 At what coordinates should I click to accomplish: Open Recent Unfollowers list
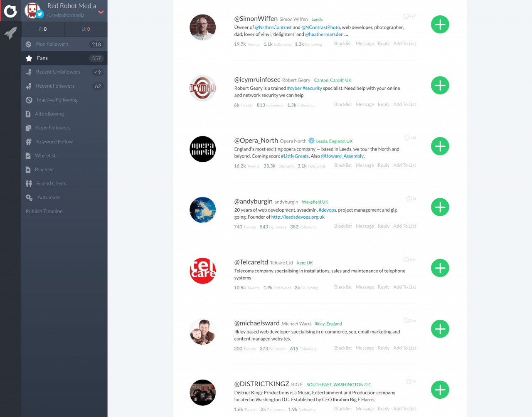64,72
